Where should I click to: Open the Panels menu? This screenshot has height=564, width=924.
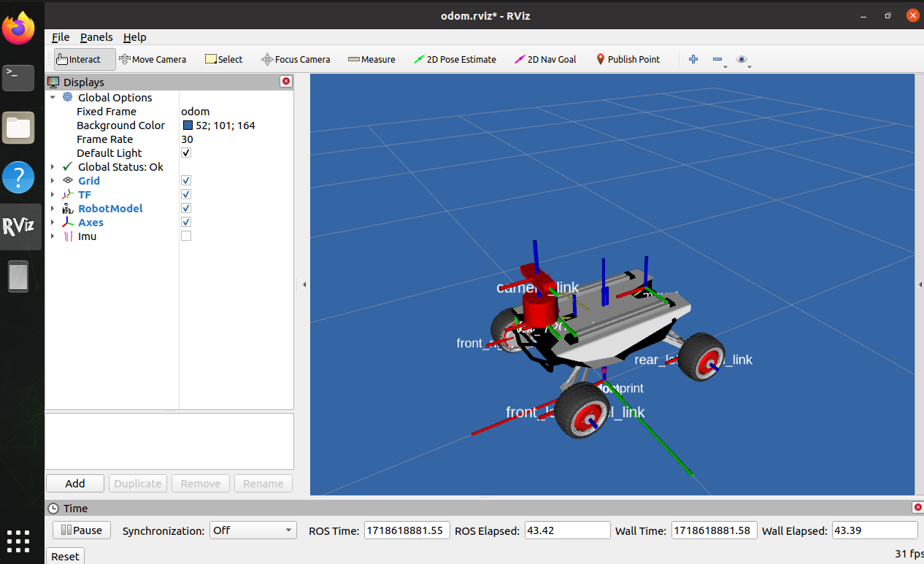pos(96,37)
